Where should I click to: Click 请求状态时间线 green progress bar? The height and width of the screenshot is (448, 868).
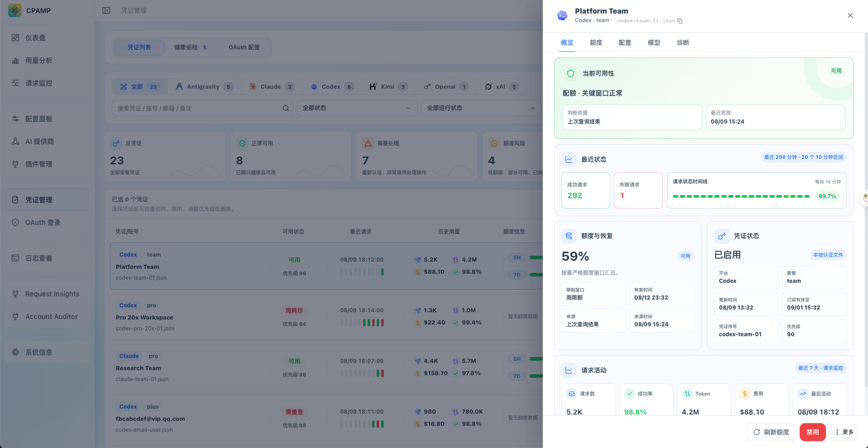741,196
